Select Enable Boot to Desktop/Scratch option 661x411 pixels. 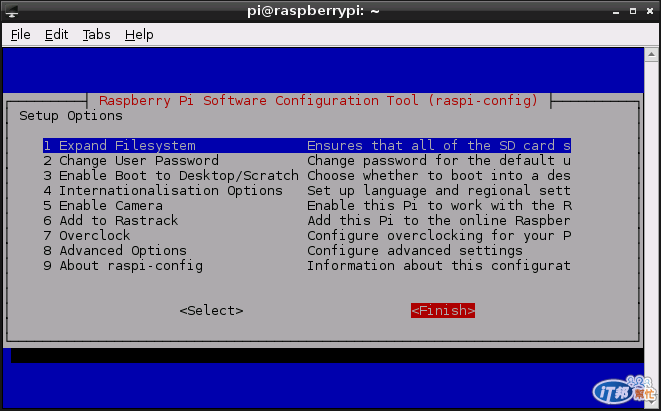(x=306, y=175)
